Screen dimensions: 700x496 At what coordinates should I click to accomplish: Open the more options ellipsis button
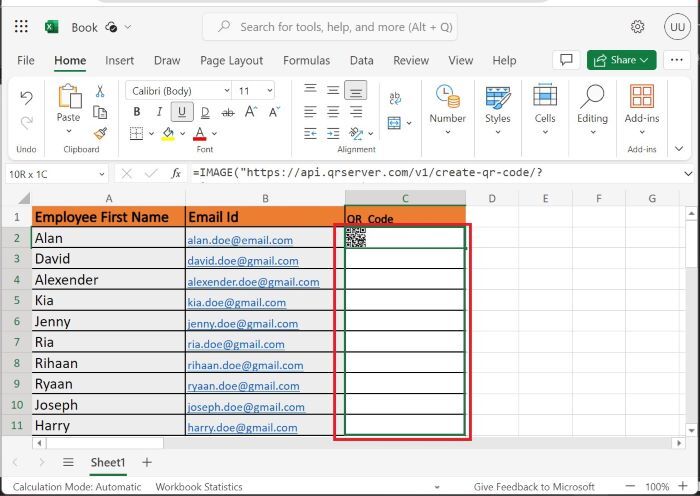click(676, 60)
